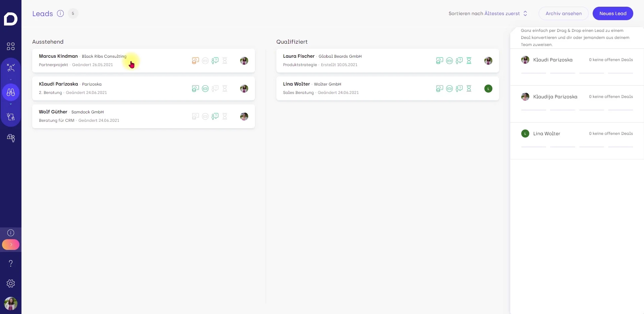Click owner avatar on Marcus Kindman card
The width and height of the screenshot is (644, 314).
[244, 61]
